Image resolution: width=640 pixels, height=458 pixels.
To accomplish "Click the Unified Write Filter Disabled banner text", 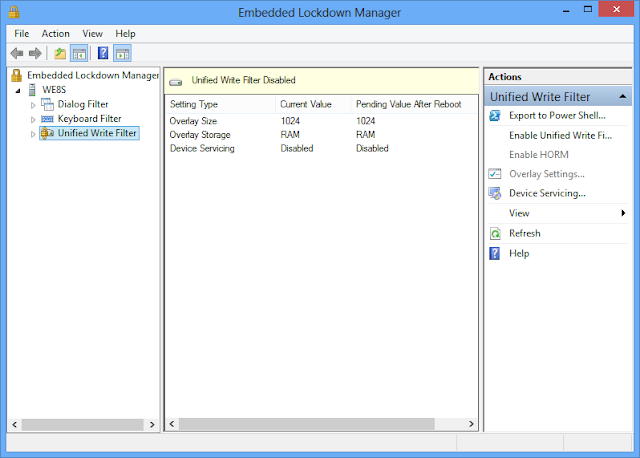I will click(x=244, y=80).
